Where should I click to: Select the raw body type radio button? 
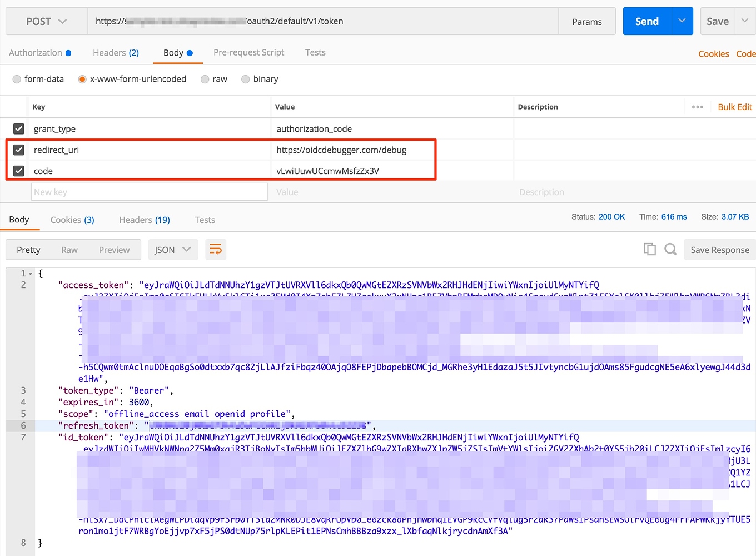coord(205,79)
